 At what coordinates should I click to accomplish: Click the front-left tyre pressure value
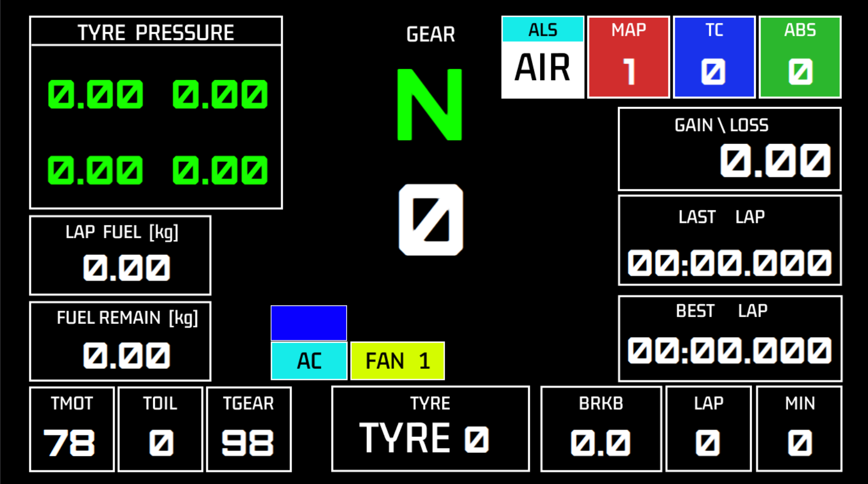[x=95, y=95]
